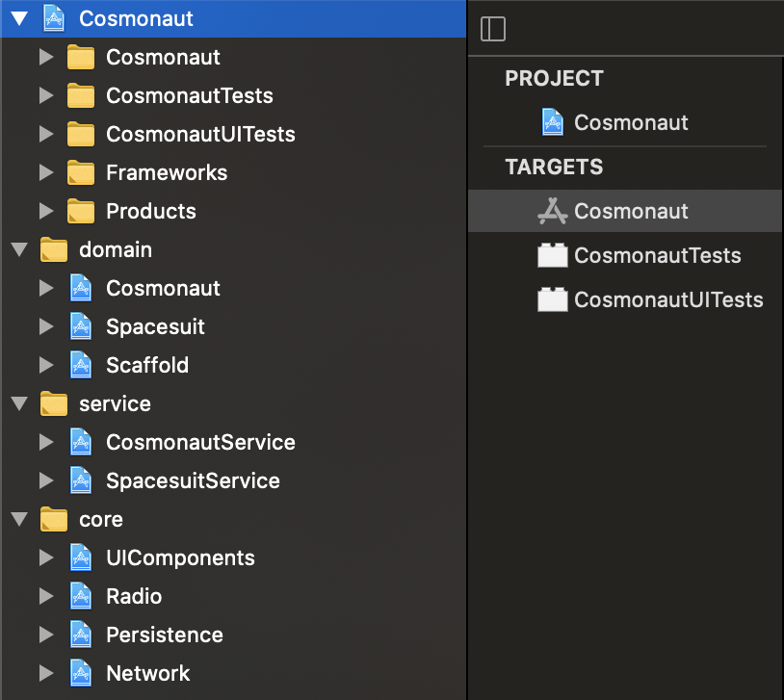Click the Cosmonaut app target icon
Image resolution: width=784 pixels, height=700 pixels.
(x=552, y=211)
